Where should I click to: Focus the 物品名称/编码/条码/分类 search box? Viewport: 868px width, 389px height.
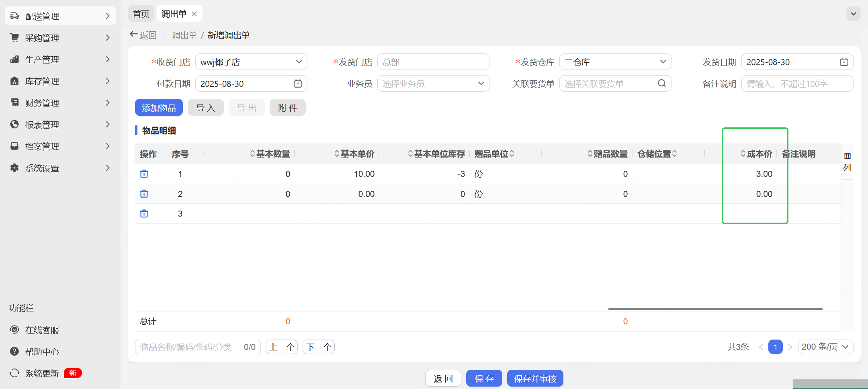[198, 347]
